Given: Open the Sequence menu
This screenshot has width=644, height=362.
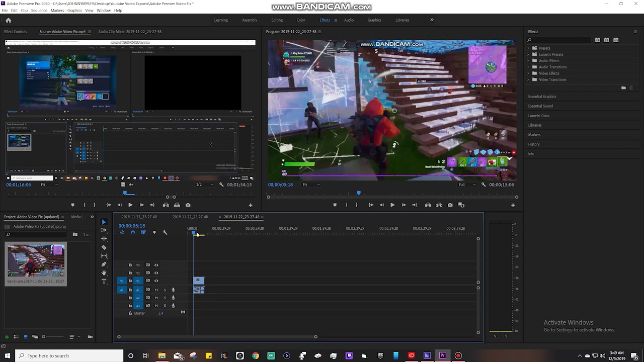Looking at the screenshot, I should 39,11.
